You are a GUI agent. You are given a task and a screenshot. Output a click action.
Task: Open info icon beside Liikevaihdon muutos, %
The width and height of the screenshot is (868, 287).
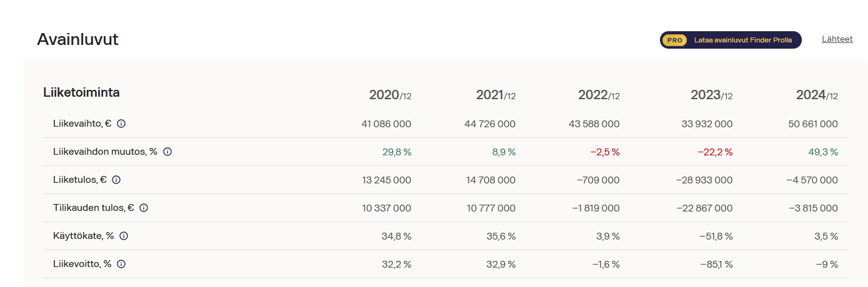pyautogui.click(x=167, y=152)
